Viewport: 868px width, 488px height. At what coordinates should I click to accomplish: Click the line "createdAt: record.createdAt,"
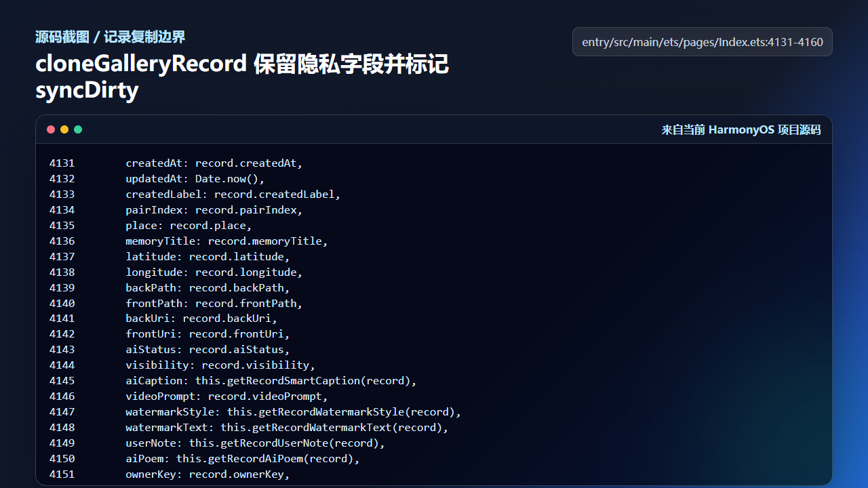[214, 163]
